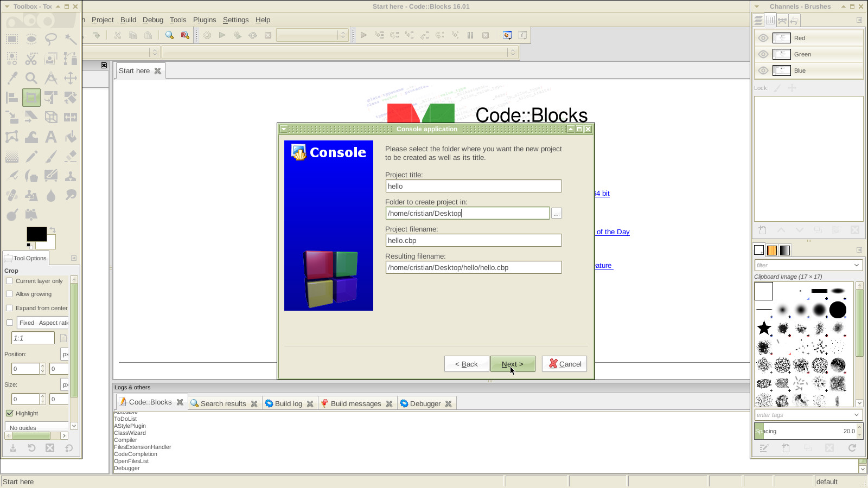This screenshot has width=868, height=488.
Task: Select the Text tool in Toolbox
Action: [x=51, y=137]
